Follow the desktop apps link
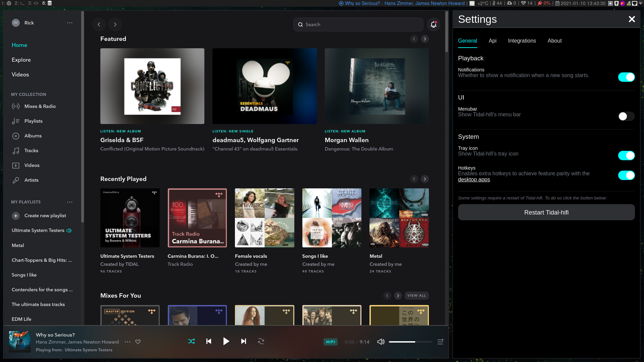Viewport: 644px width, 362px height. tap(474, 179)
